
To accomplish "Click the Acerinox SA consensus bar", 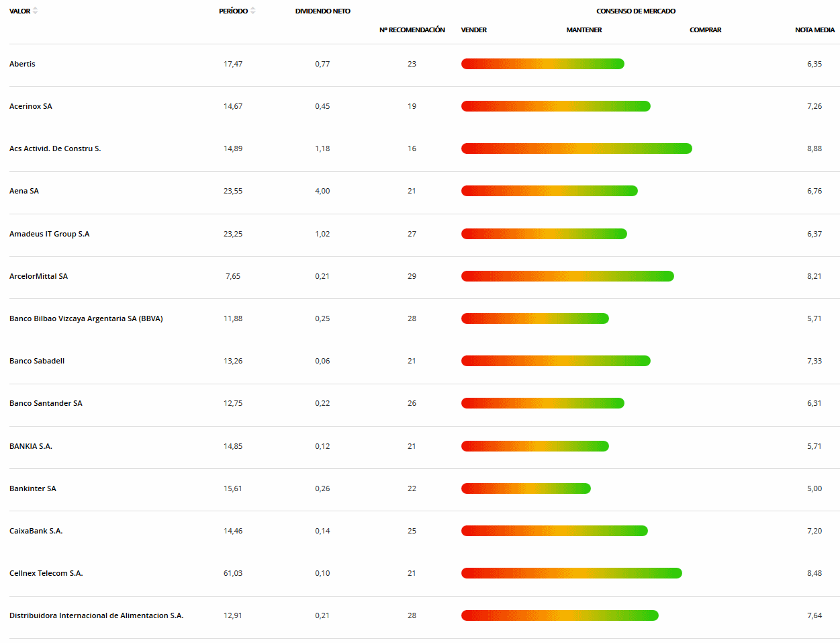I will click(x=556, y=106).
